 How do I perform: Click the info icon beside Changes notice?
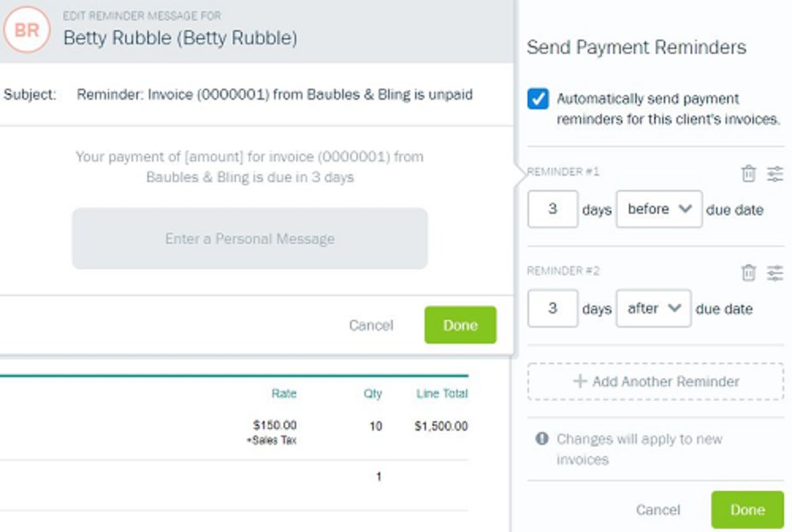click(542, 438)
